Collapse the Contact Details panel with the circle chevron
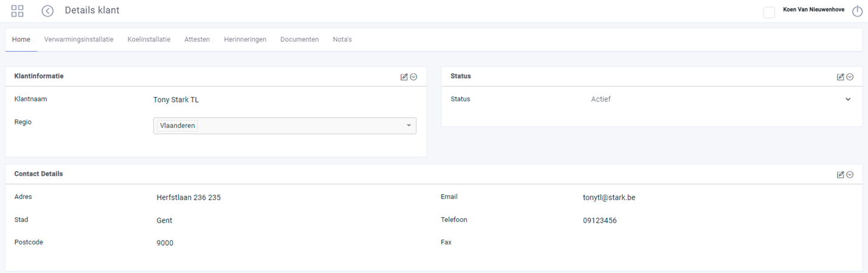Viewport: 868px width, 273px height. pyautogui.click(x=850, y=175)
